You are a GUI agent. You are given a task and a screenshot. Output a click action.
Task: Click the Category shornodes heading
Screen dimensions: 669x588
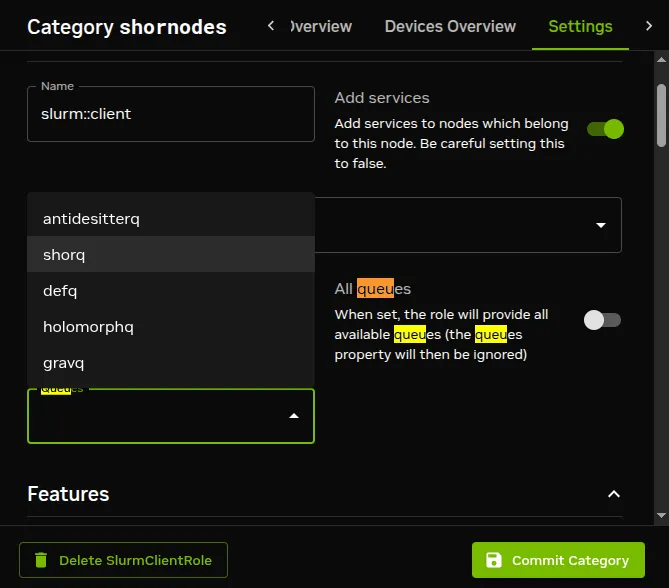(127, 27)
